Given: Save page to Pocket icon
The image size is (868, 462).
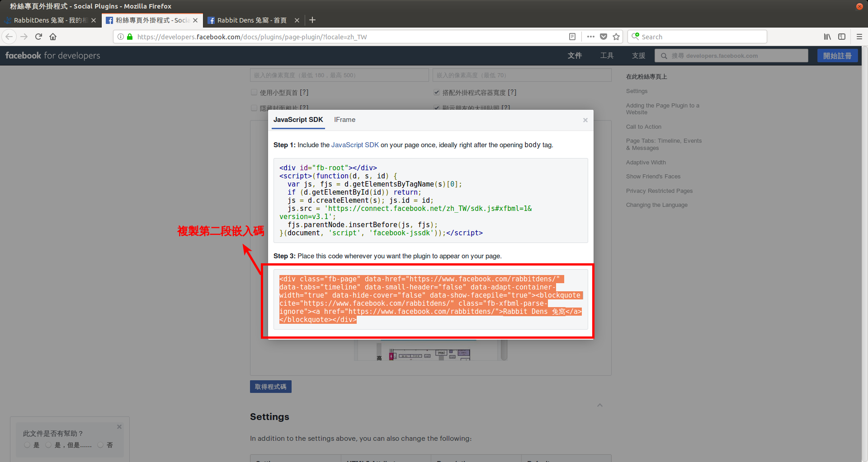Looking at the screenshot, I should pos(603,37).
